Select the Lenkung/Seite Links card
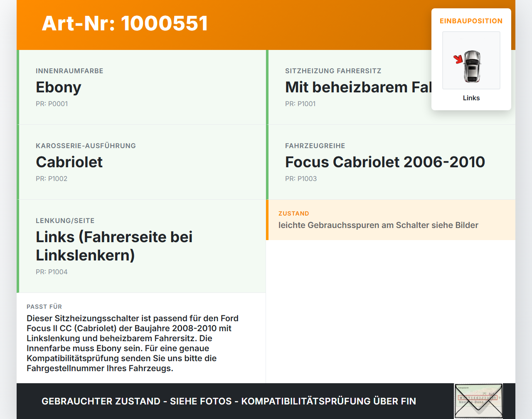 point(141,246)
